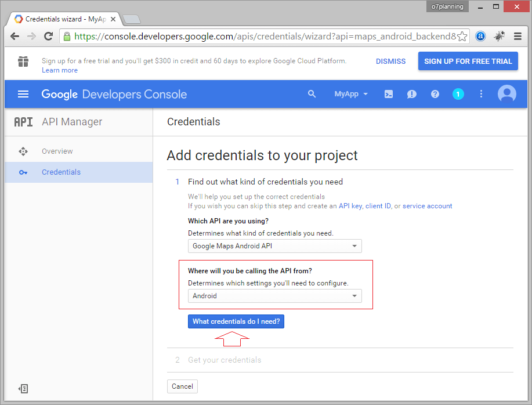Select Overview in the sidebar
The height and width of the screenshot is (405, 532).
[79, 151]
